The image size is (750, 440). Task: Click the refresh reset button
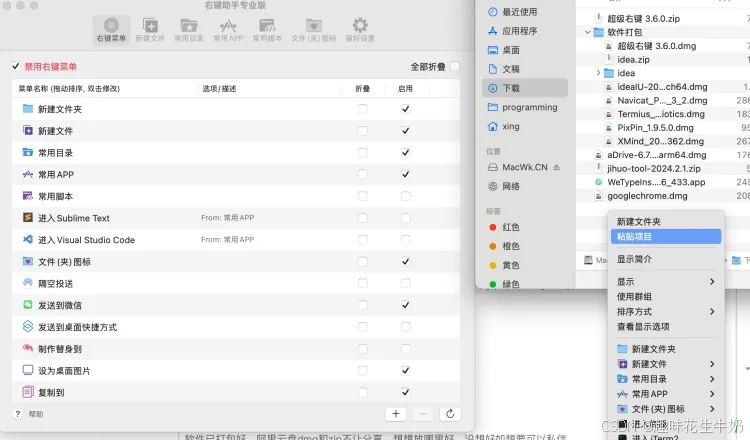450,414
